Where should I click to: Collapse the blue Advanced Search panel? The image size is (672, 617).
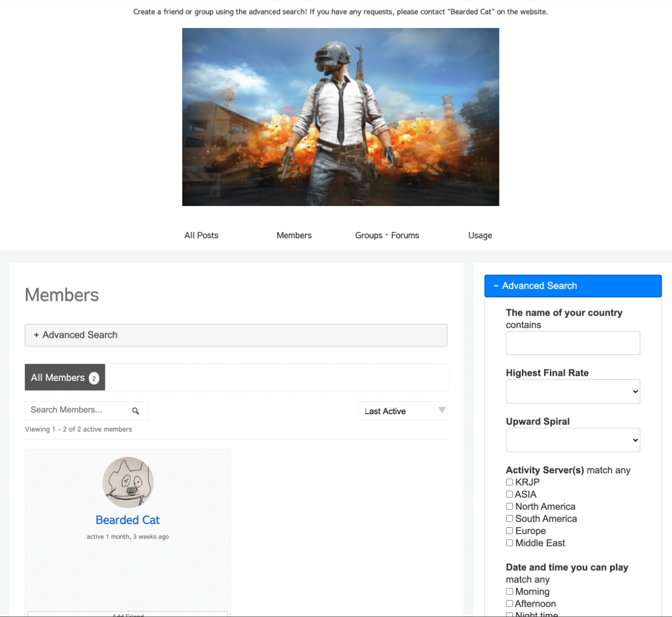pyautogui.click(x=573, y=286)
